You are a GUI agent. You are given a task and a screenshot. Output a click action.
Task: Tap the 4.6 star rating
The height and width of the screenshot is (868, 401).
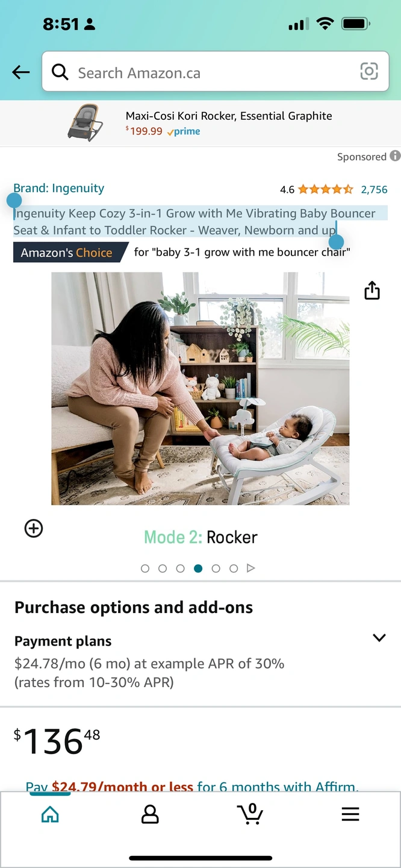pos(317,190)
